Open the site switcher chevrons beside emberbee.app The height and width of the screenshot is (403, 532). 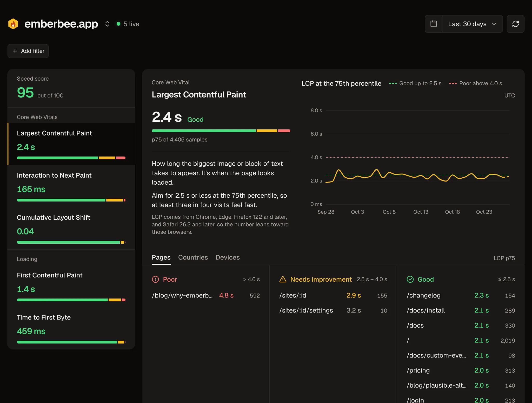click(107, 24)
